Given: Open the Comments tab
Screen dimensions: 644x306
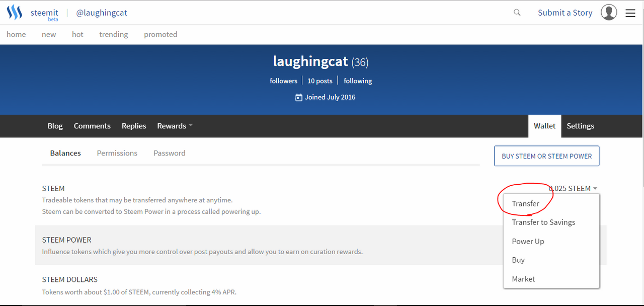Looking at the screenshot, I should 92,126.
